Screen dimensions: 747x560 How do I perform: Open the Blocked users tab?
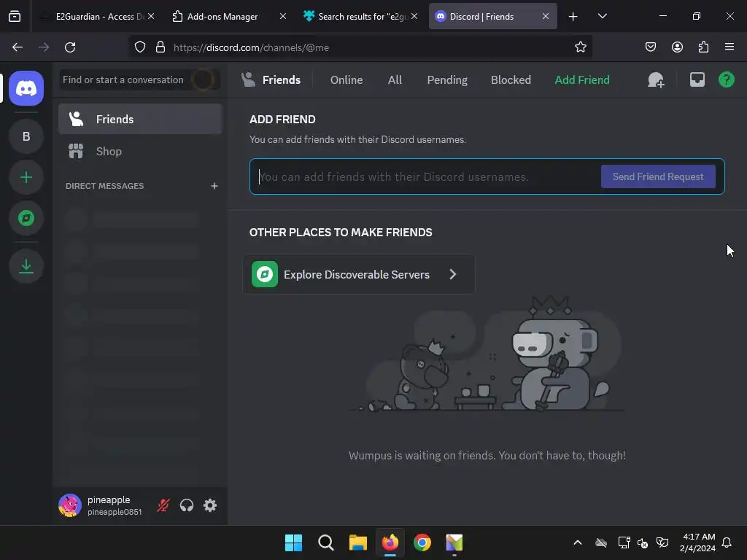(511, 80)
